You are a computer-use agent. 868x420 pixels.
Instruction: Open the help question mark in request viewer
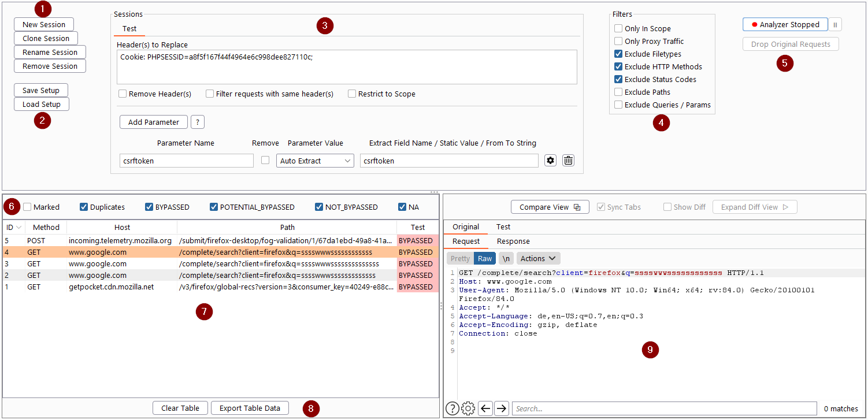tap(452, 408)
